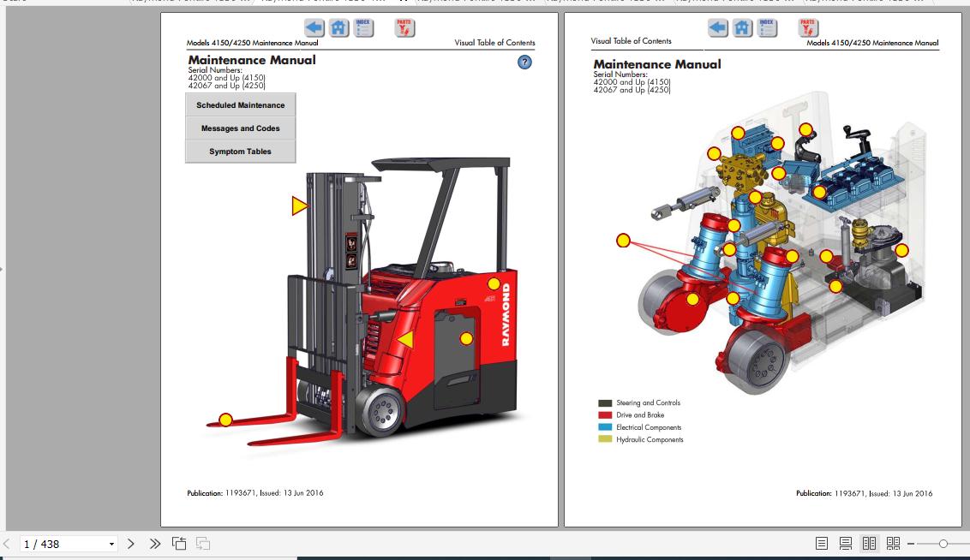Select two-page continuous view

point(893,544)
